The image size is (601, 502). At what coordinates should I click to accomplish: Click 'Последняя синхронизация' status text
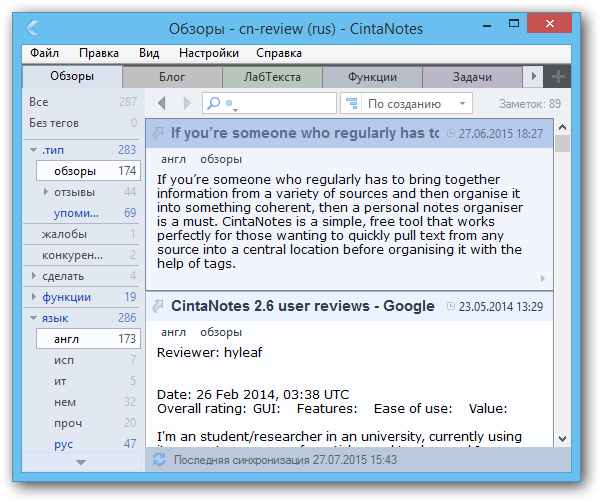click(285, 459)
